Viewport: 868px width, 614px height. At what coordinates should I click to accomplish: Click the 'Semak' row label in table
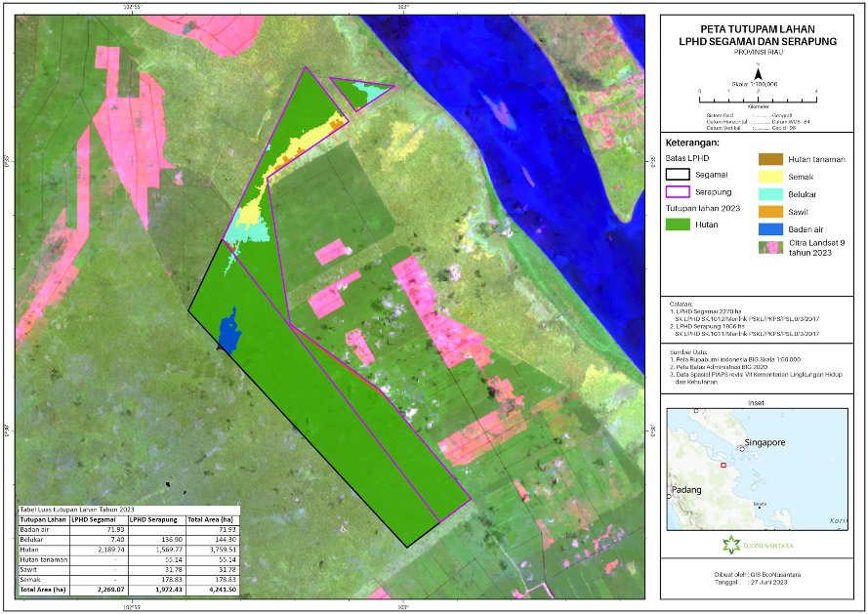click(x=30, y=580)
